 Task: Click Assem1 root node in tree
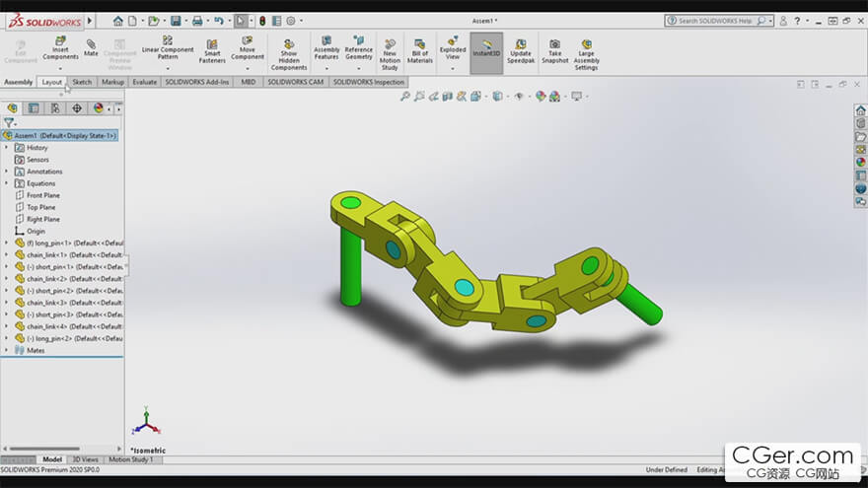coord(60,136)
